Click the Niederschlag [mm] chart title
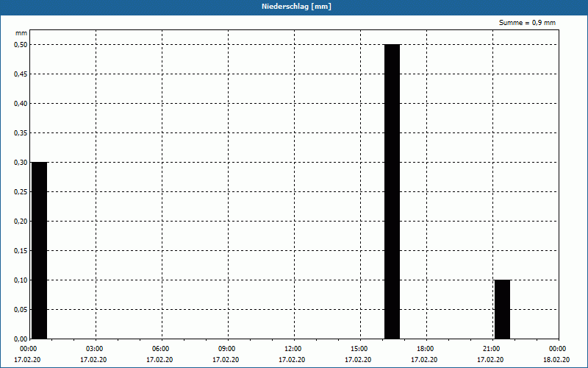This screenshot has height=368, width=588. tap(296, 7)
